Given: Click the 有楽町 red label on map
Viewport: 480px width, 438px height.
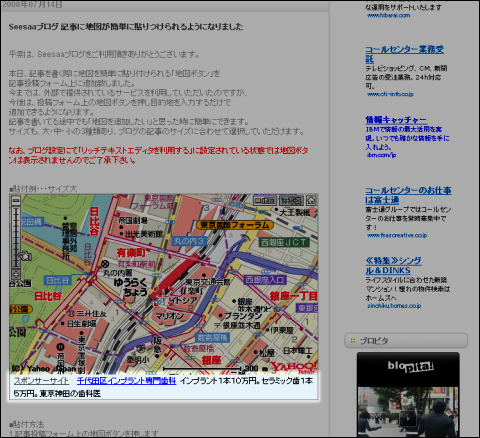Looking at the screenshot, I should tap(131, 253).
